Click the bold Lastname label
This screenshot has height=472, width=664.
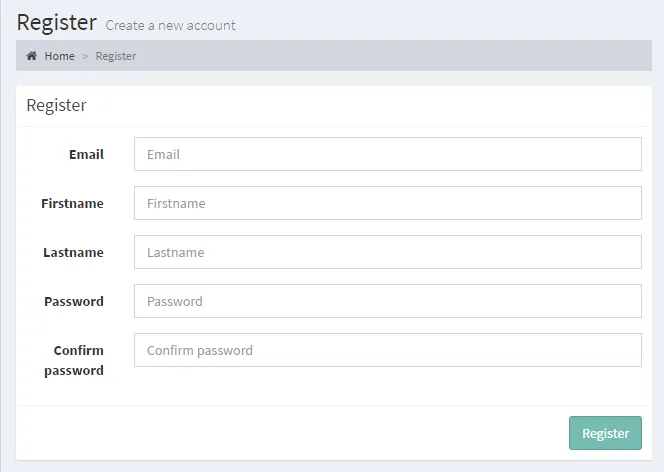[x=73, y=253]
